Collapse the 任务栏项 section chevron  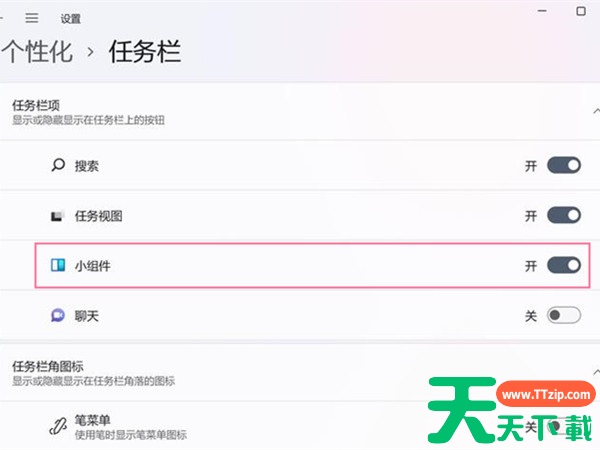click(596, 111)
